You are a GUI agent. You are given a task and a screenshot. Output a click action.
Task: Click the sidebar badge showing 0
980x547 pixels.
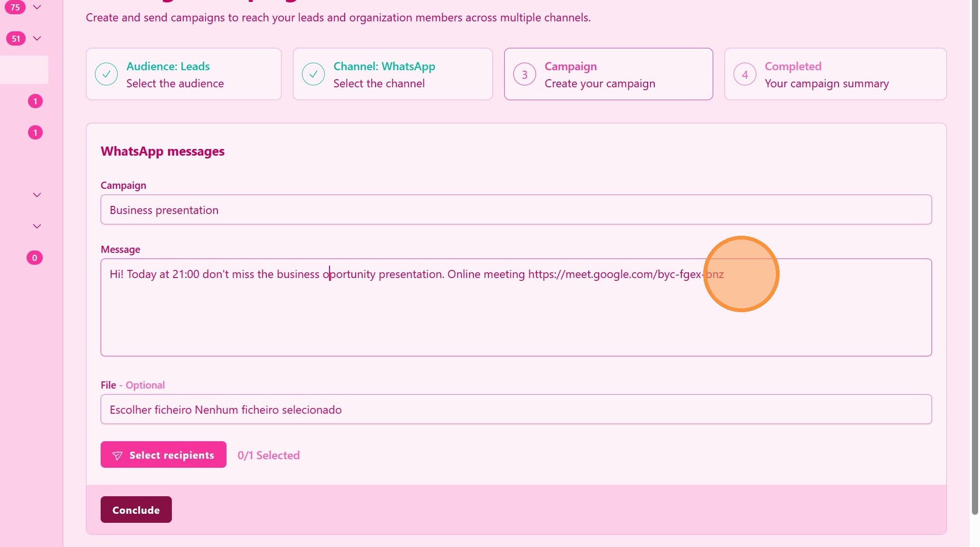35,258
